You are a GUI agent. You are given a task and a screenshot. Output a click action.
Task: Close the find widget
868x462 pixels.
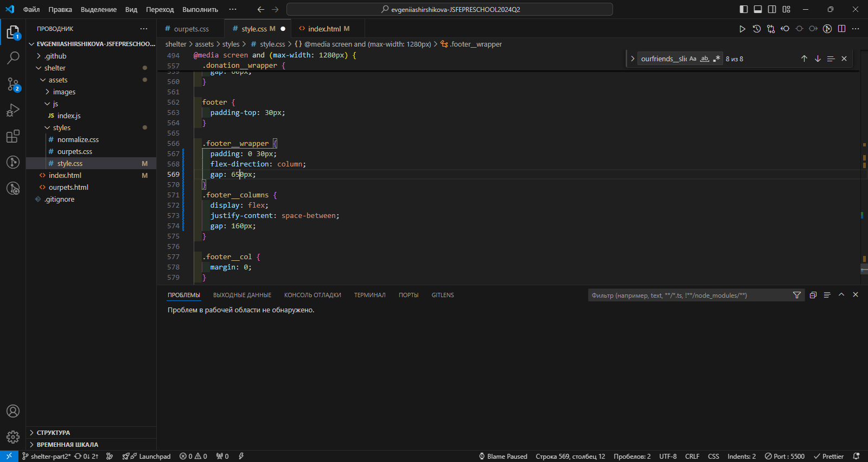point(844,59)
